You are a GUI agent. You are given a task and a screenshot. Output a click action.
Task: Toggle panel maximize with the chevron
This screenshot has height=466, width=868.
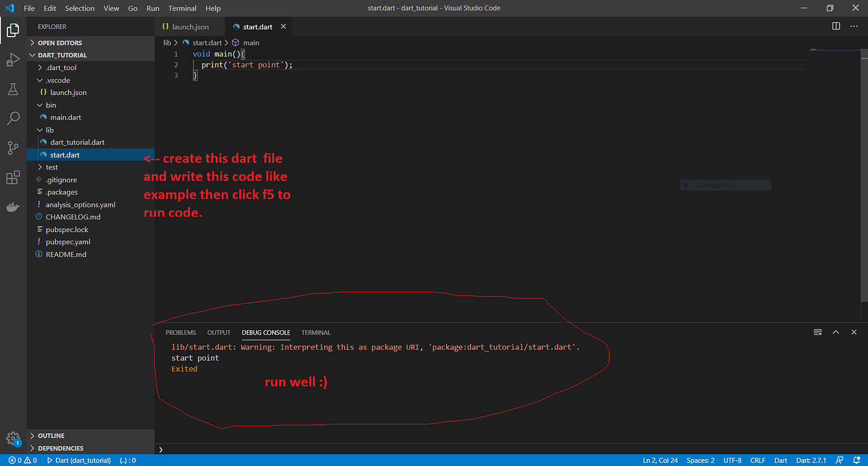coord(836,332)
